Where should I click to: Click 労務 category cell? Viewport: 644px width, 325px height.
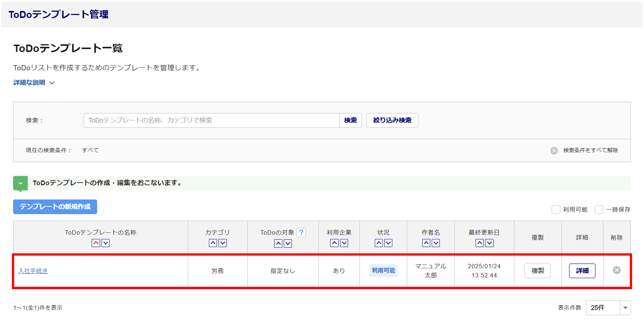click(x=218, y=271)
